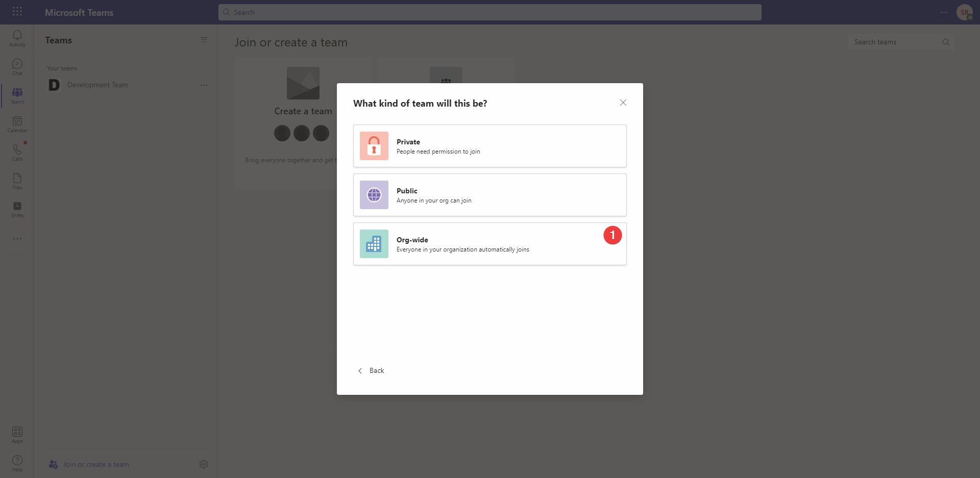Open the Activity feed
Screen dimensions: 980x478
[x=17, y=38]
